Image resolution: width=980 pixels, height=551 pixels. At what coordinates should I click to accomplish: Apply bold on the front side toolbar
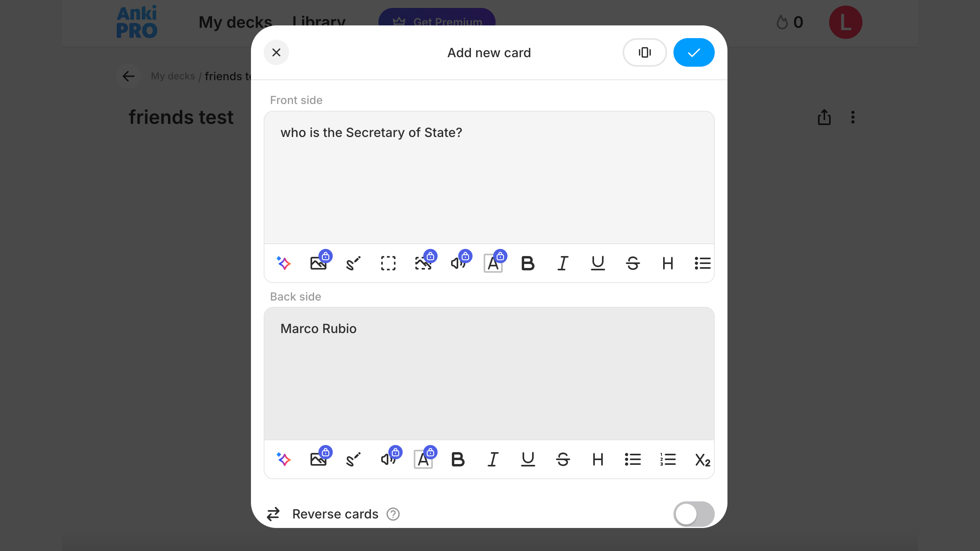[x=528, y=263]
